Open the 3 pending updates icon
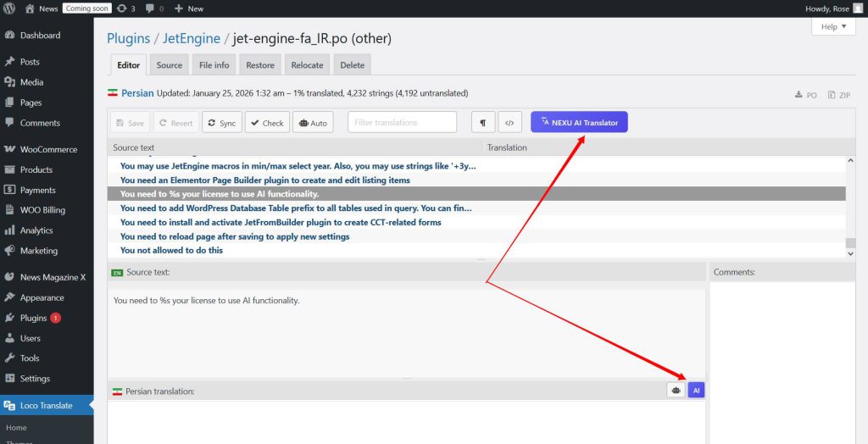The image size is (868, 444). tap(125, 8)
